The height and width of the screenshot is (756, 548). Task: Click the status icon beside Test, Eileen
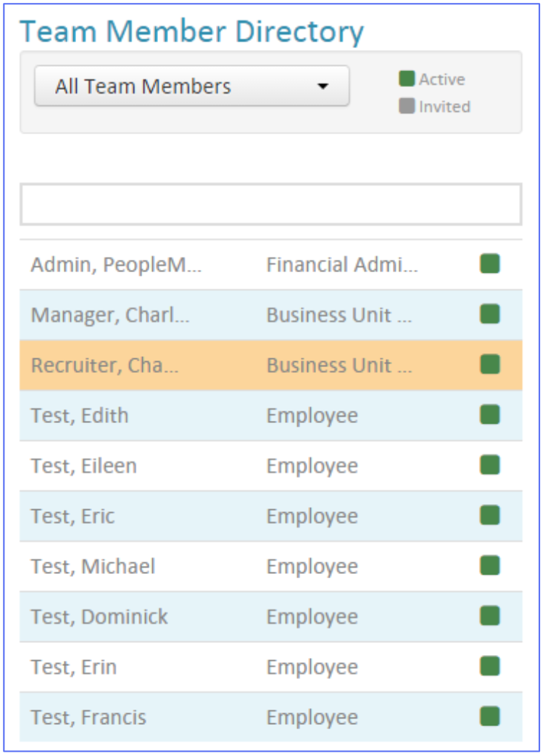(490, 465)
